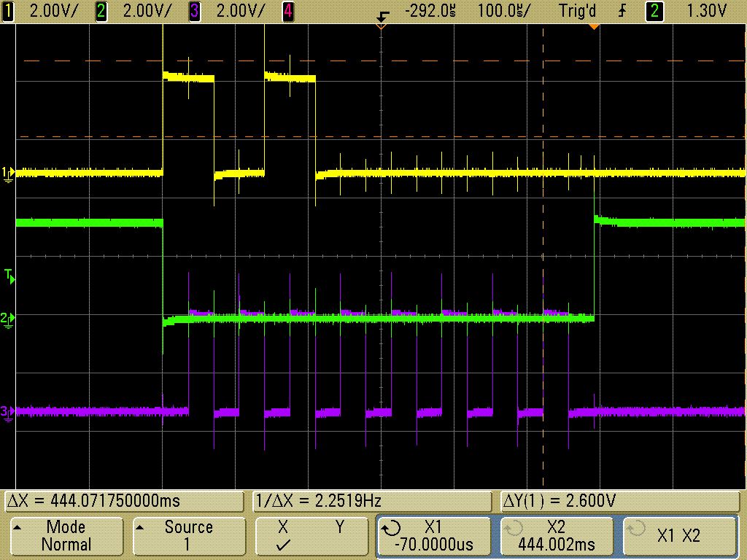Screen dimensions: 747x560
Task: Open the cursor Source selection menu
Action: coord(188,535)
